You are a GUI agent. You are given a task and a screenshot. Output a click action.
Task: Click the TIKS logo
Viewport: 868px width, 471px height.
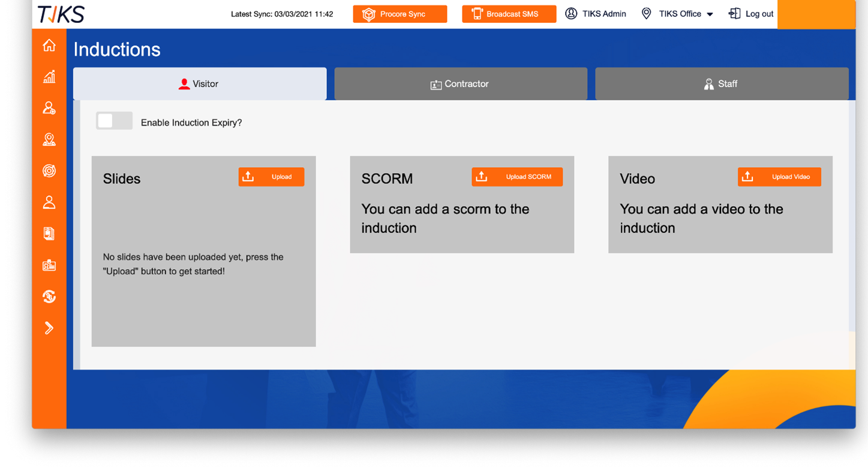pos(60,14)
